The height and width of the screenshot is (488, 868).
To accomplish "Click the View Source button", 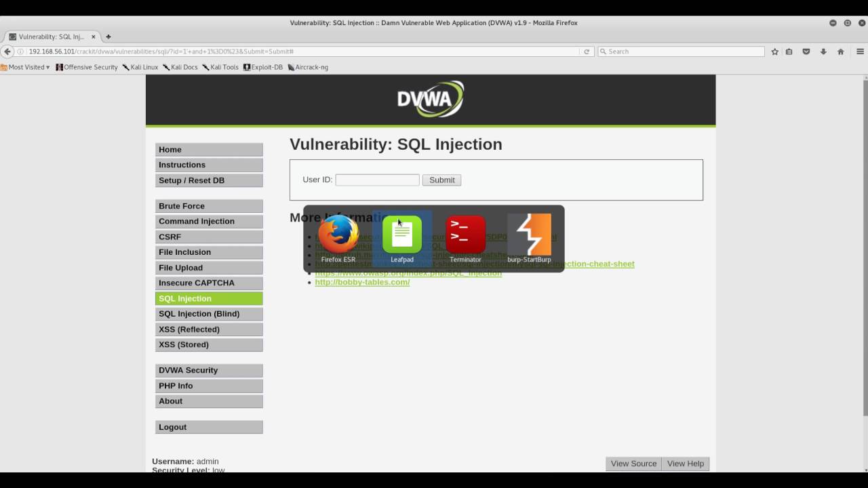I will [633, 464].
